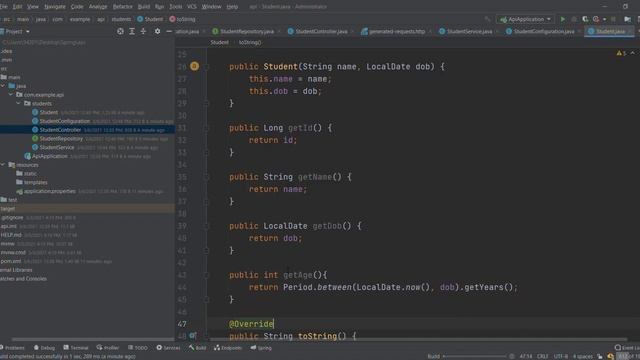Click the Stop square icon in toolbar
The height and width of the screenshot is (360, 640).
(613, 19)
